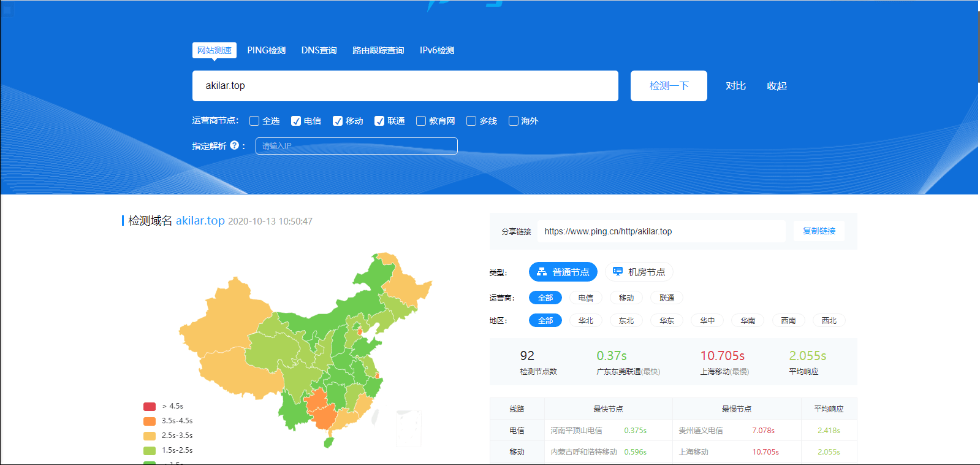Filter region by 华东

tap(667, 320)
